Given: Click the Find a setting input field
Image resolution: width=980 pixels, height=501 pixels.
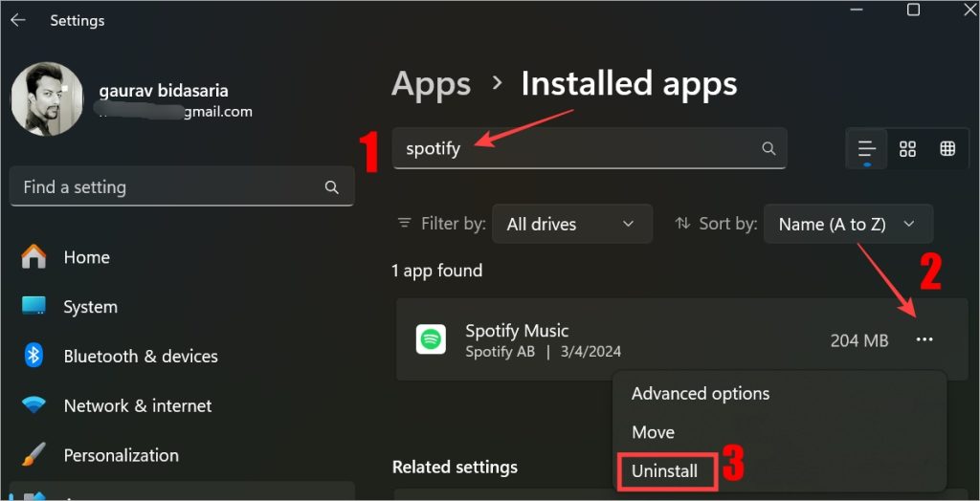Looking at the screenshot, I should [182, 186].
